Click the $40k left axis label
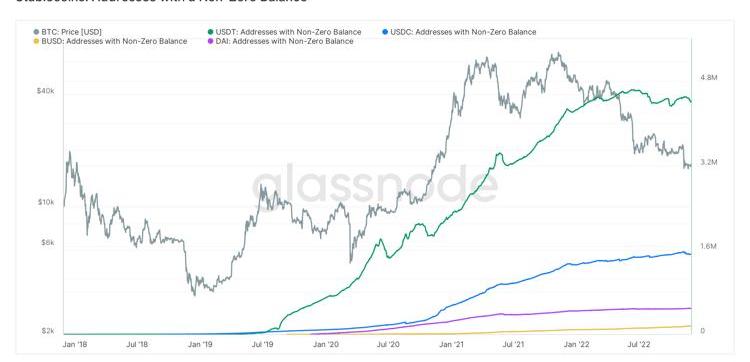 (x=45, y=91)
